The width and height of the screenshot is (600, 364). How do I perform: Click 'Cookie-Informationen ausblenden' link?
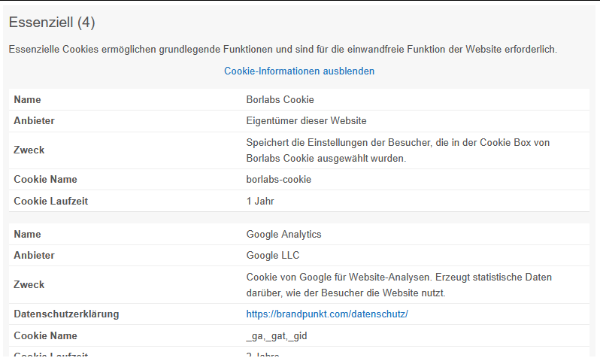pyautogui.click(x=299, y=71)
